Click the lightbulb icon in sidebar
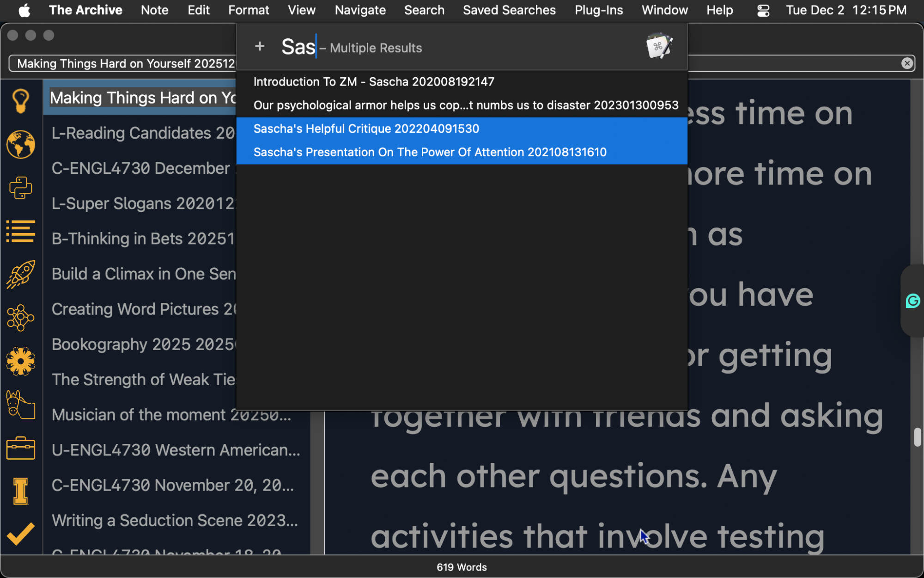Screen dimensions: 924x578 pyautogui.click(x=21, y=100)
